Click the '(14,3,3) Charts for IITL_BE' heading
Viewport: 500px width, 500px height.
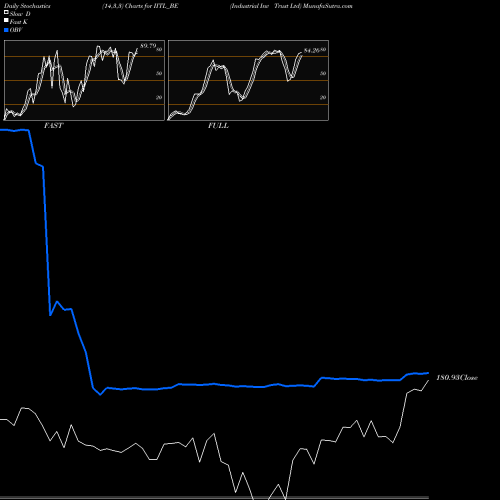[140, 6]
